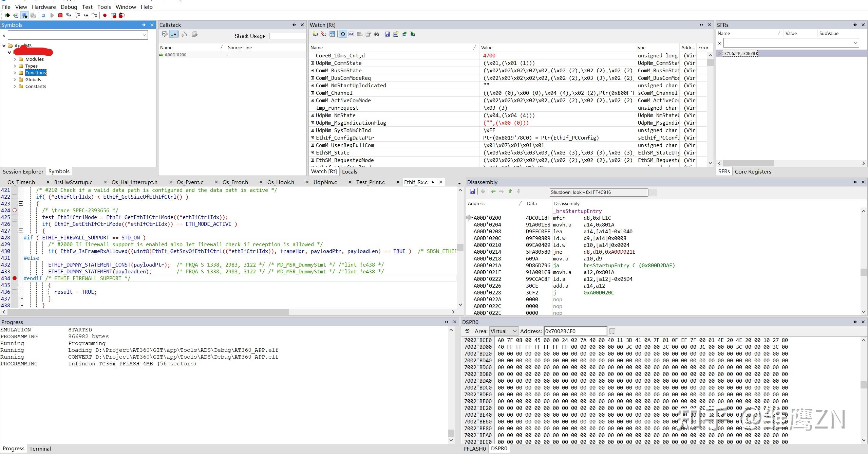Click the ellipsis button beside DSPR0 address field

pos(612,331)
